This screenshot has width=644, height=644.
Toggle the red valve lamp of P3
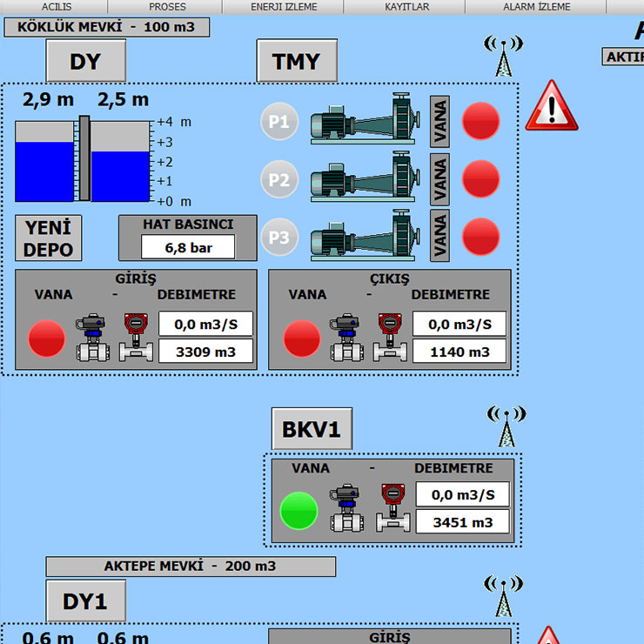[x=480, y=237]
